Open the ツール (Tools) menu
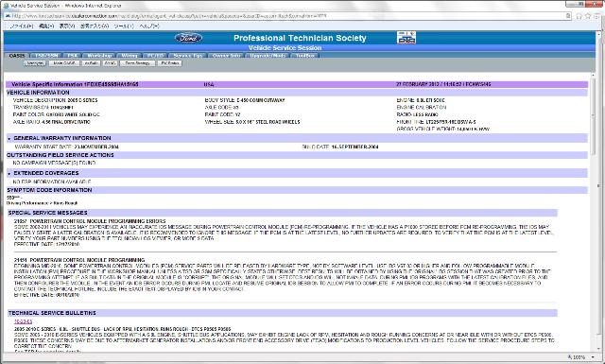The image size is (605, 364). click(124, 26)
